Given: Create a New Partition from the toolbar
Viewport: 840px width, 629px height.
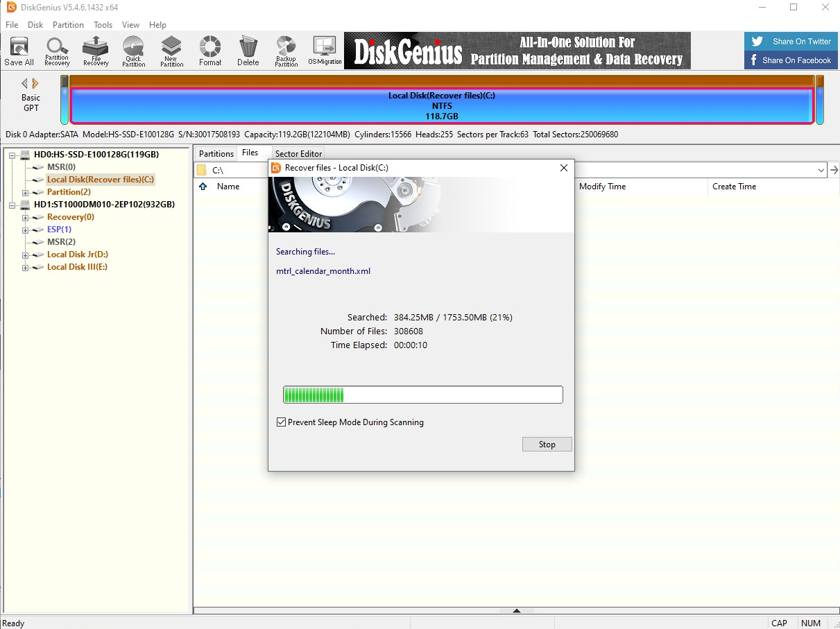Looking at the screenshot, I should click(x=171, y=51).
